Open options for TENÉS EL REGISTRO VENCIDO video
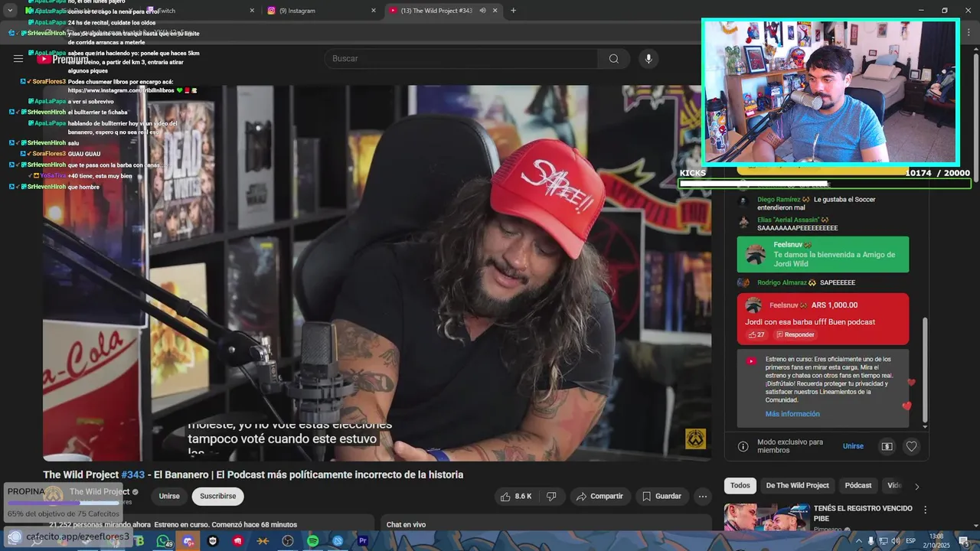The image size is (980, 551). coord(925,510)
